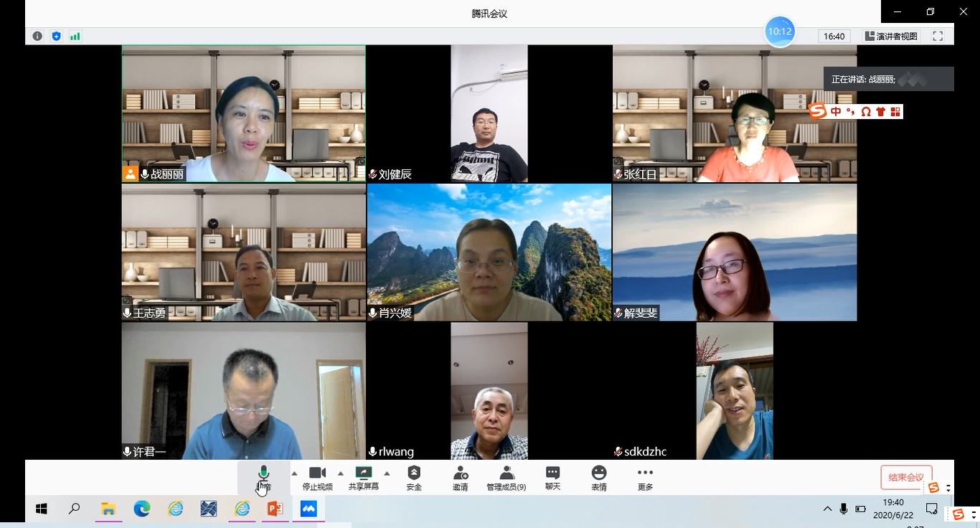Screen dimensions: 980x528
Task: Toggle microphone mute in meeting toolbar
Action: click(263, 477)
